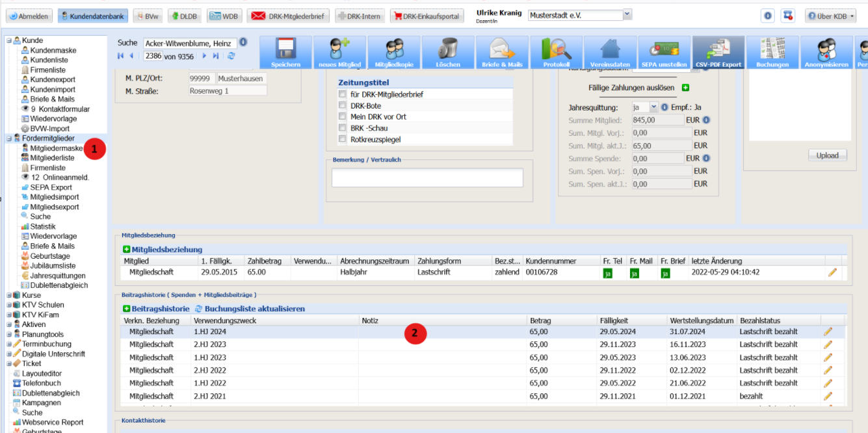Toggle the green Fr. Tel ja indicator
Screen dimensions: 868x433
point(608,273)
